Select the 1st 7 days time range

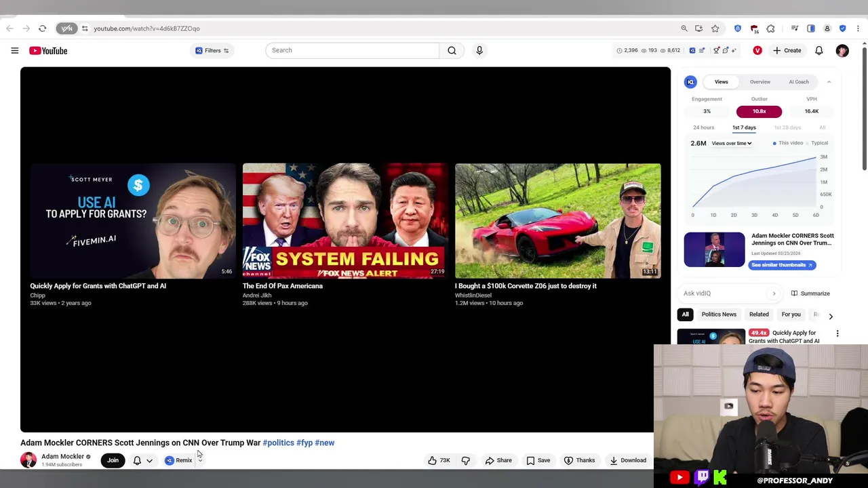pyautogui.click(x=744, y=127)
